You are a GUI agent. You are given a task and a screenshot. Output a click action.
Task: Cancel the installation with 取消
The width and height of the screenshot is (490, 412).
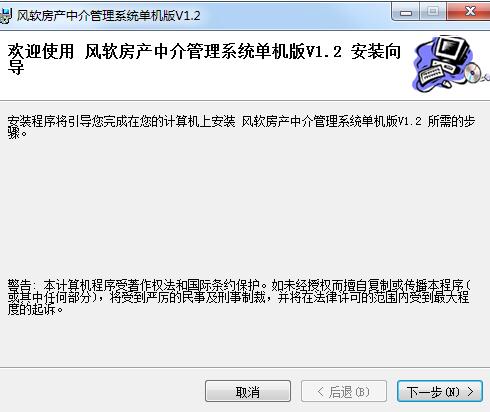[x=248, y=391]
